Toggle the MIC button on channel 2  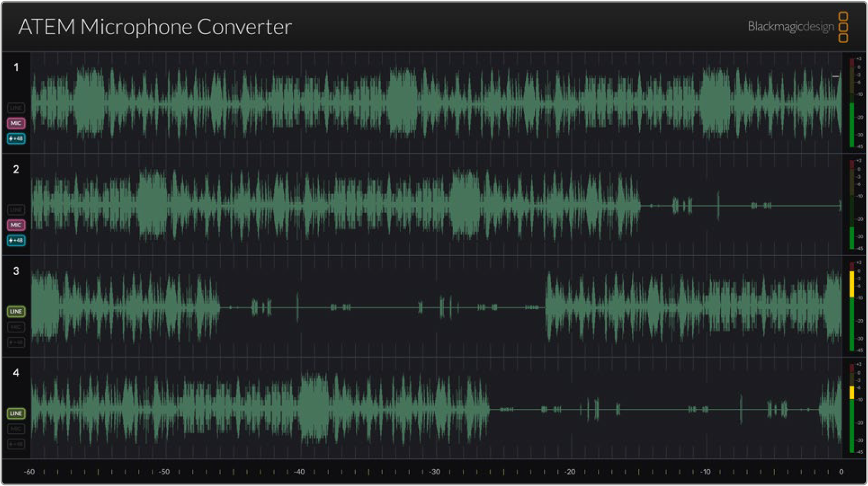[16, 225]
